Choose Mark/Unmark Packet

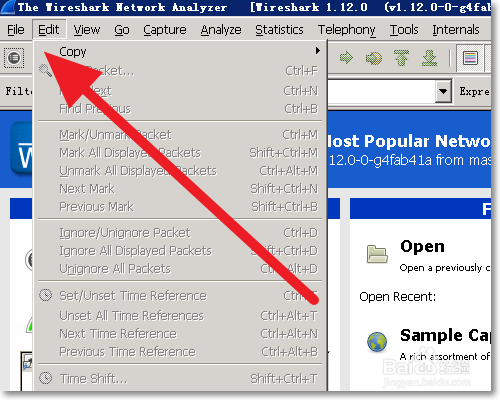[x=180, y=135]
